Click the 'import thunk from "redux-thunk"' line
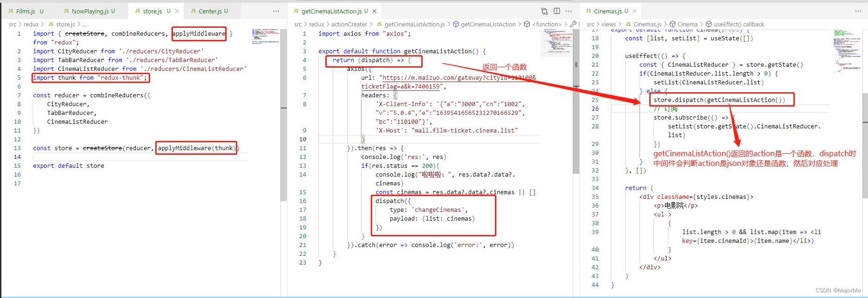This screenshot has width=868, height=298. 90,78
